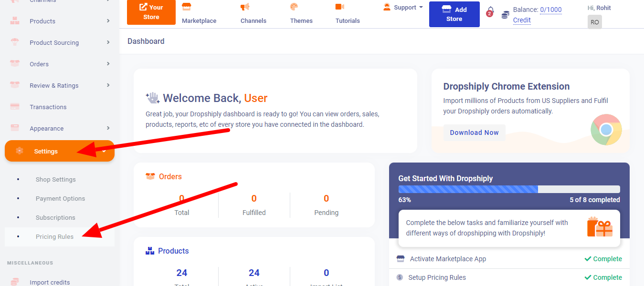Click the '5 of 8 completed' text

(x=595, y=200)
